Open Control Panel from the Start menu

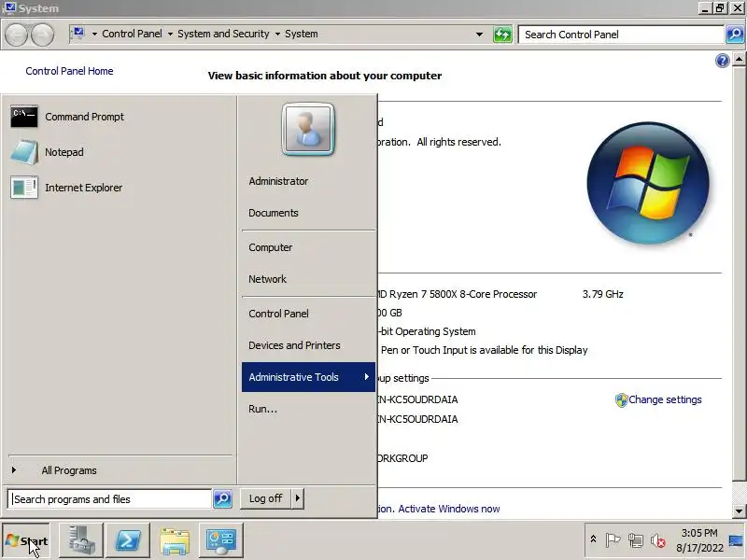[308, 314]
